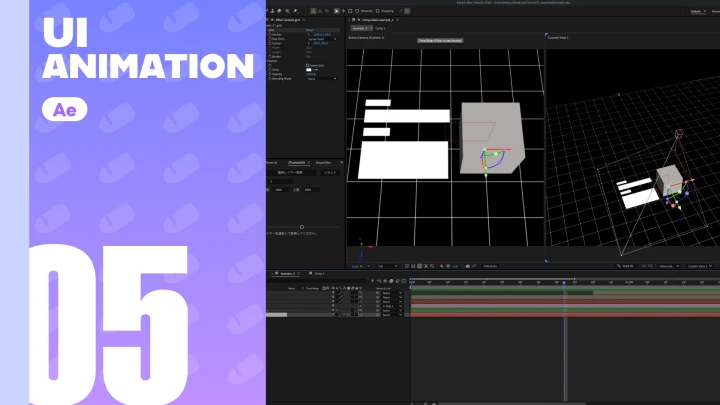Select the Puppet Pin tool
Image resolution: width=720 pixels, height=405 pixels.
(295, 11)
